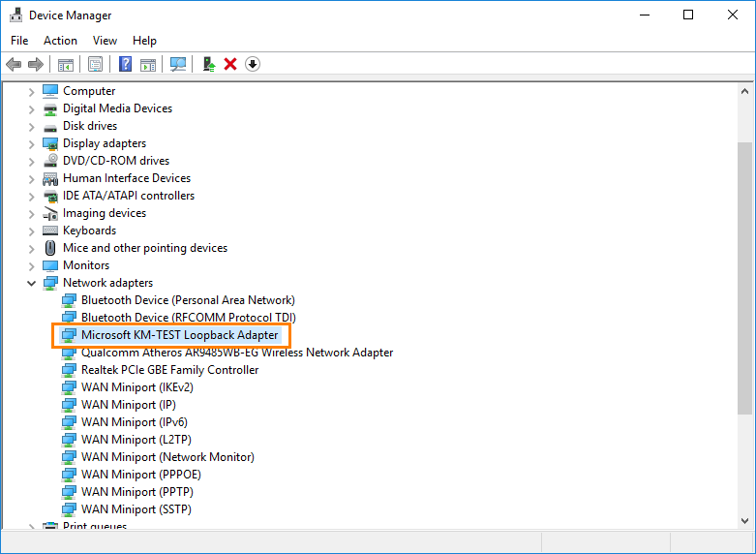This screenshot has height=554, width=756.
Task: Toggle the console tree pane icon
Action: [66, 64]
